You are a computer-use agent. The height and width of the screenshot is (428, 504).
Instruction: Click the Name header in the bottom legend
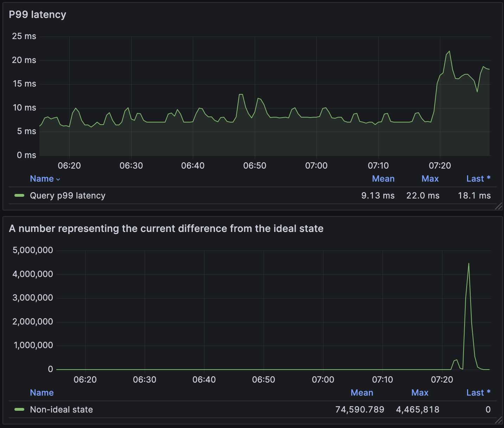(42, 392)
